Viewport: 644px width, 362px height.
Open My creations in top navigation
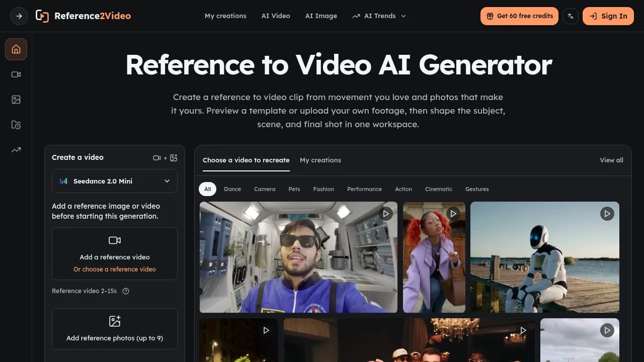click(225, 16)
